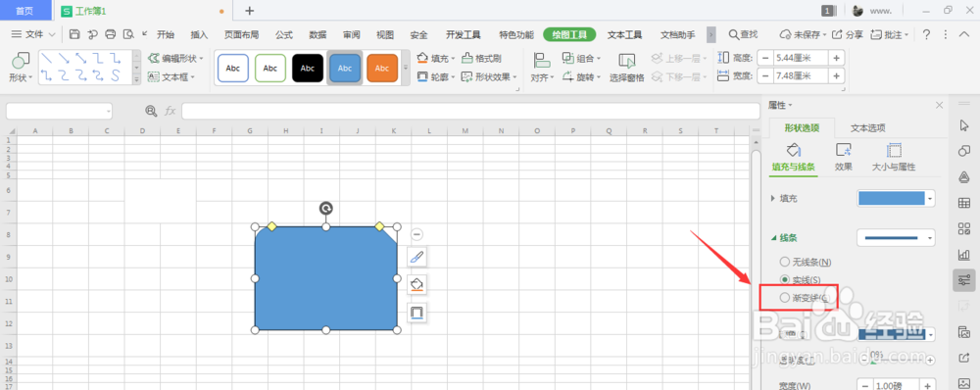Click the brush style icon beside shape
Image resolution: width=980 pixels, height=390 pixels.
click(416, 257)
